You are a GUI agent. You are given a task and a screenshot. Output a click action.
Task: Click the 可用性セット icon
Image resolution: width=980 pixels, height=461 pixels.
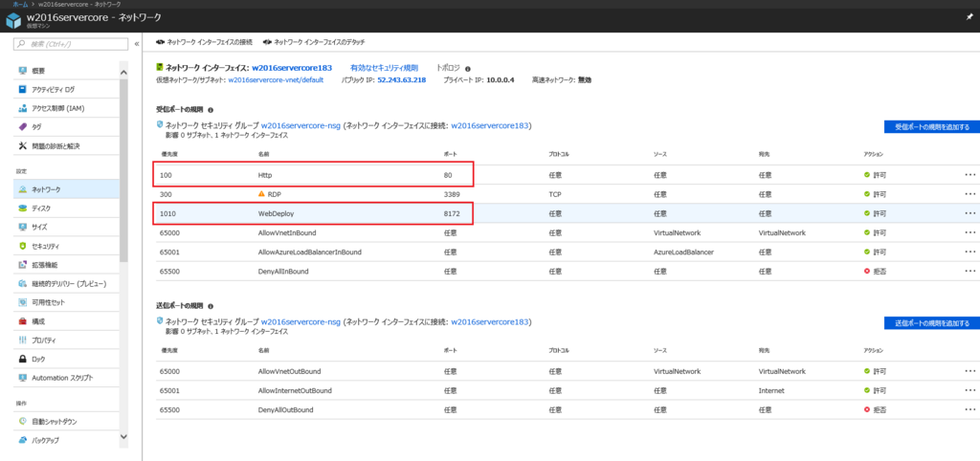23,302
